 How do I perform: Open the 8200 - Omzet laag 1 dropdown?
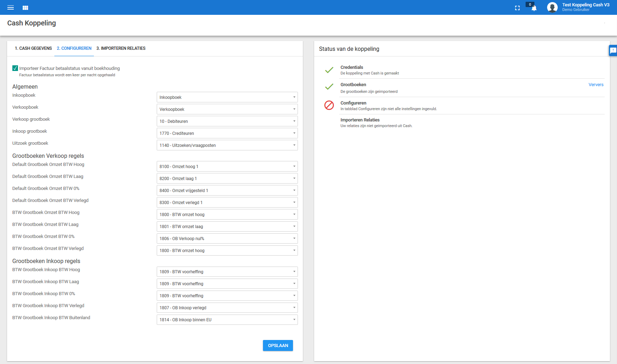pyautogui.click(x=227, y=178)
